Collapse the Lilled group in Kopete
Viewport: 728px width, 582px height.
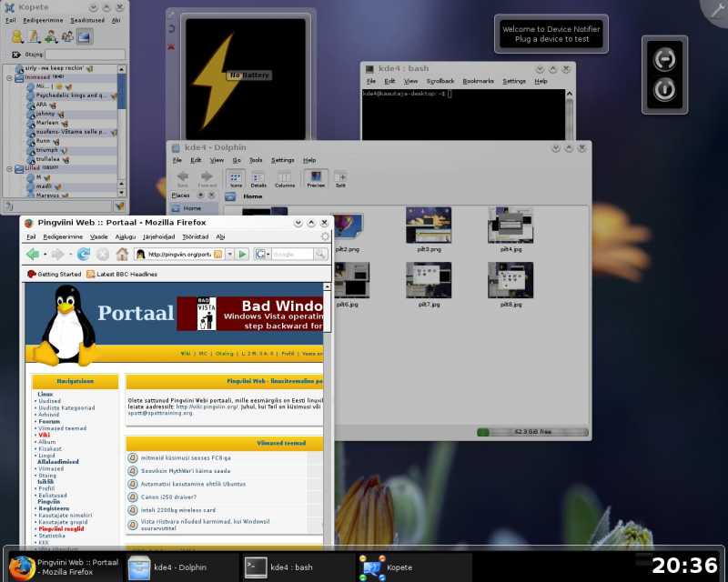click(x=9, y=168)
